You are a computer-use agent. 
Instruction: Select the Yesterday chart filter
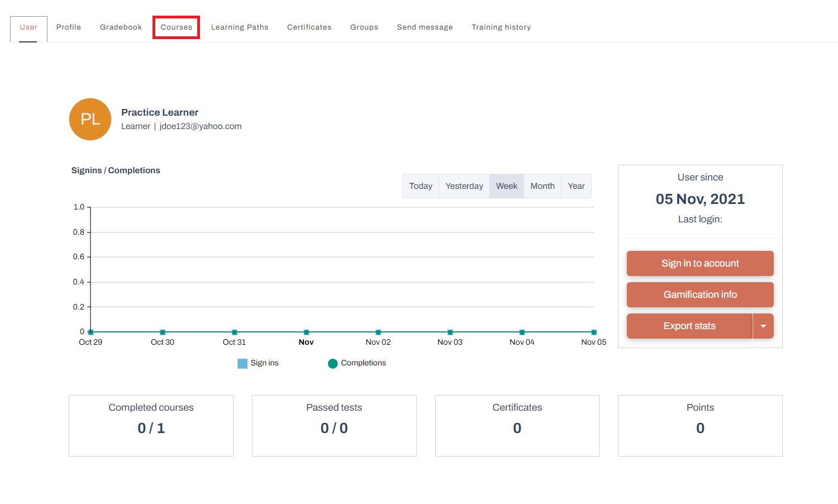pyautogui.click(x=464, y=186)
